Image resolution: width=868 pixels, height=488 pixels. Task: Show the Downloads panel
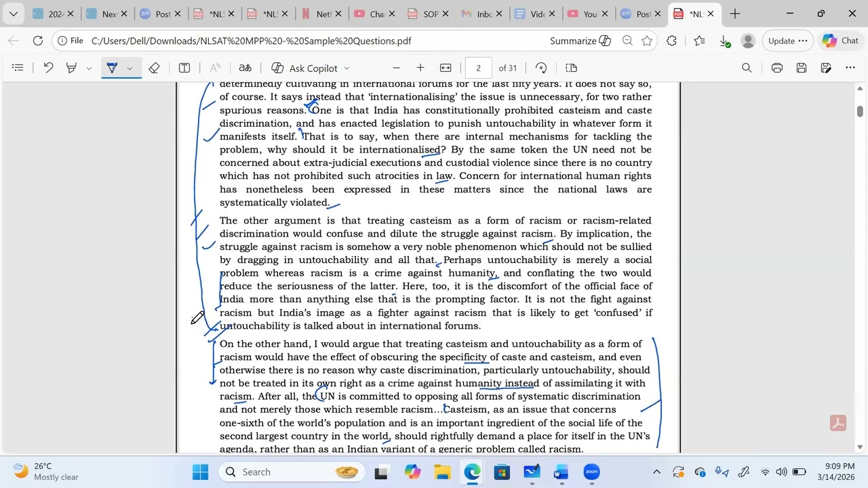pyautogui.click(x=724, y=41)
